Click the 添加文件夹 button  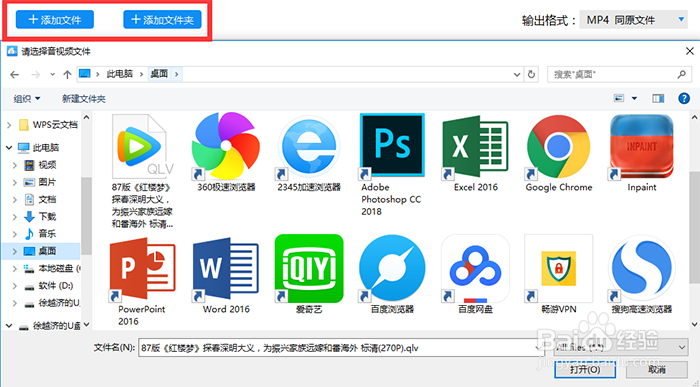tap(162, 20)
